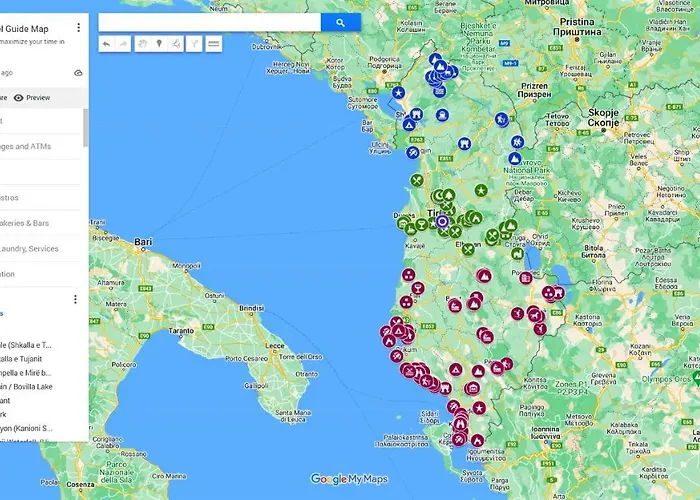
Task: Open the three-dot menu beside Guide Map title
Action: tap(79, 28)
